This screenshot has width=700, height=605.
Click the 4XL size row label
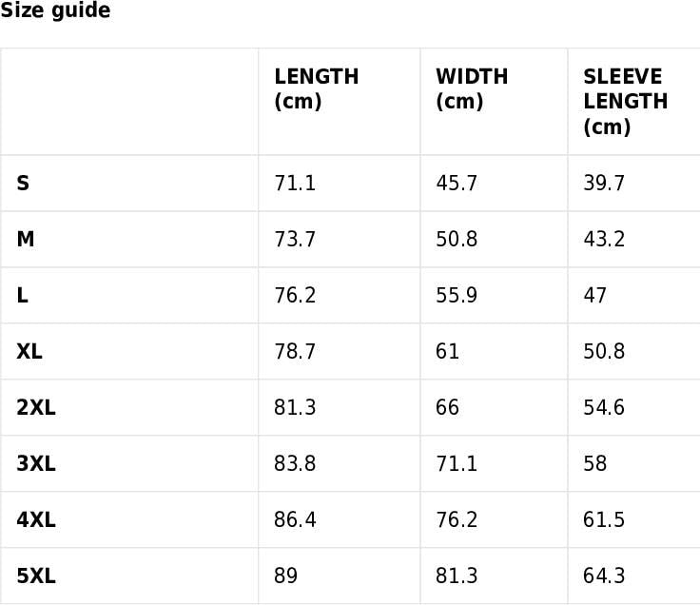pyautogui.click(x=36, y=519)
